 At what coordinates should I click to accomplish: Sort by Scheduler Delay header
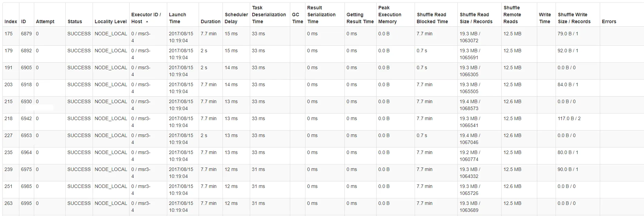[x=236, y=18]
